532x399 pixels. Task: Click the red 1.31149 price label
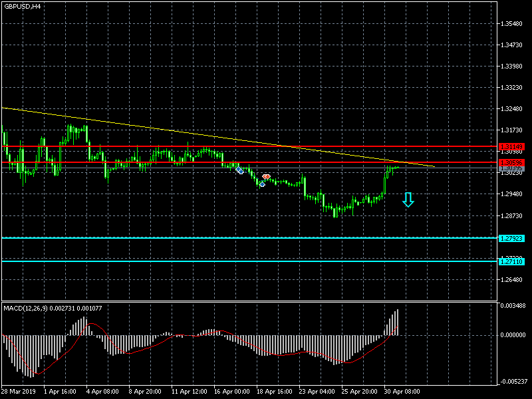click(511, 146)
